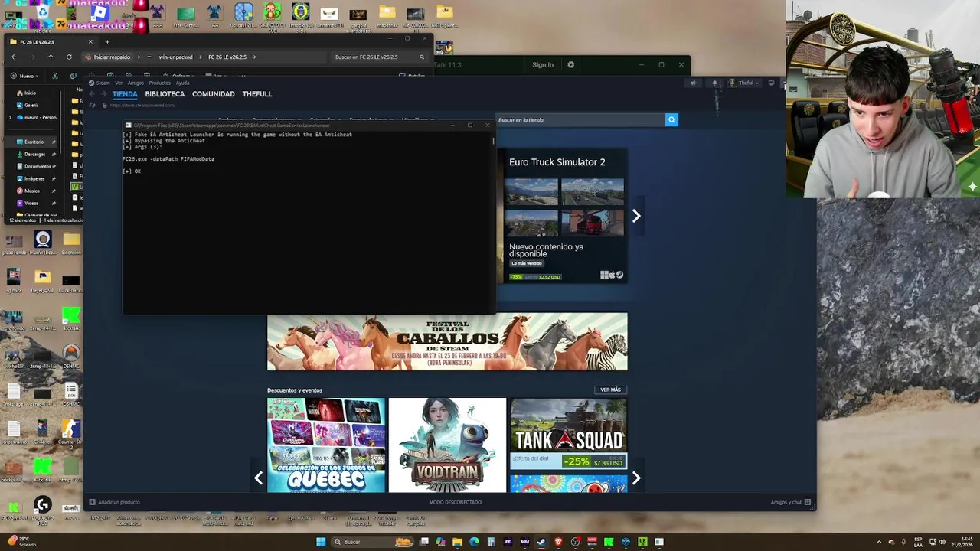Click VER MÁS for discounts

[610, 390]
